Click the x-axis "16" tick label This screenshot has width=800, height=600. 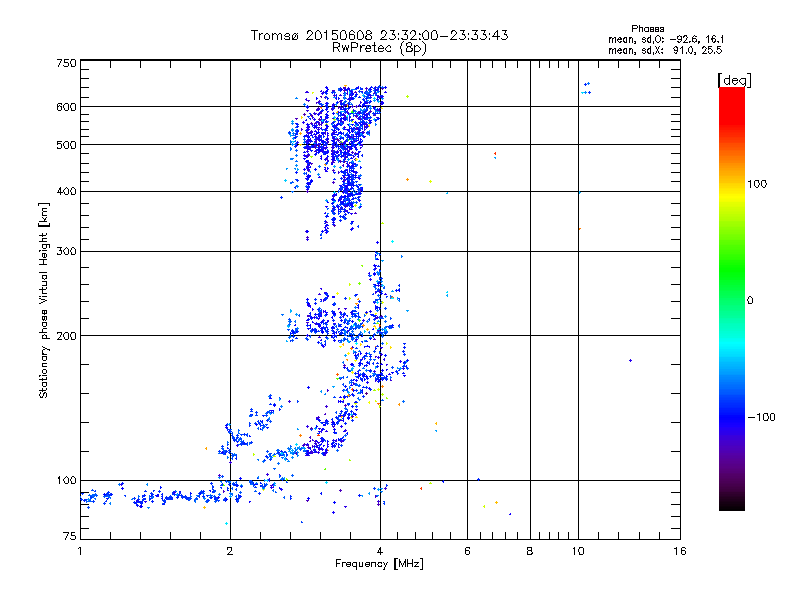680,551
